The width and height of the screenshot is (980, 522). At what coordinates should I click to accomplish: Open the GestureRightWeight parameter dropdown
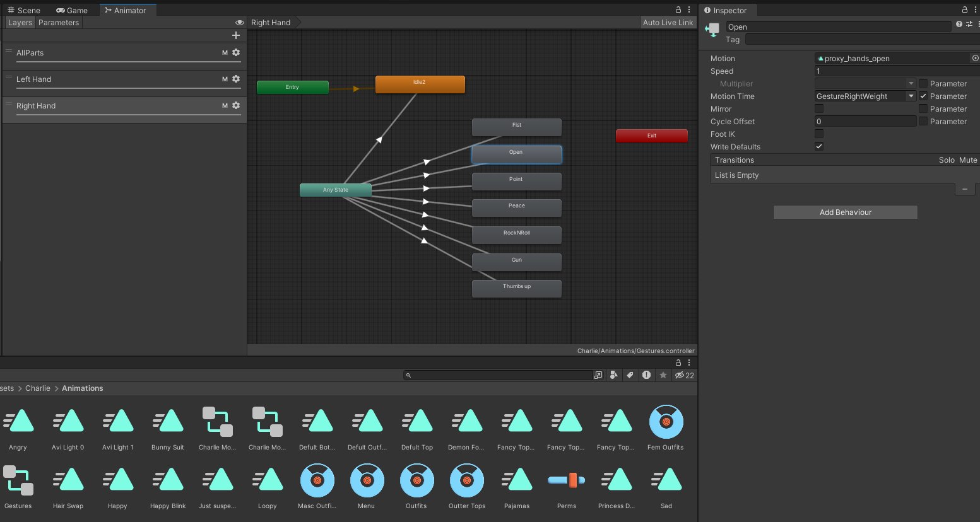coord(865,96)
